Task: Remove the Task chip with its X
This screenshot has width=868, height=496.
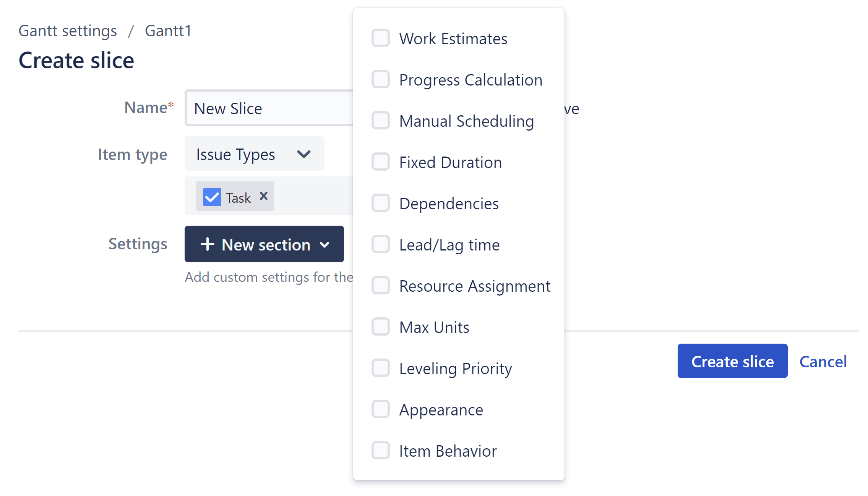Action: [264, 196]
